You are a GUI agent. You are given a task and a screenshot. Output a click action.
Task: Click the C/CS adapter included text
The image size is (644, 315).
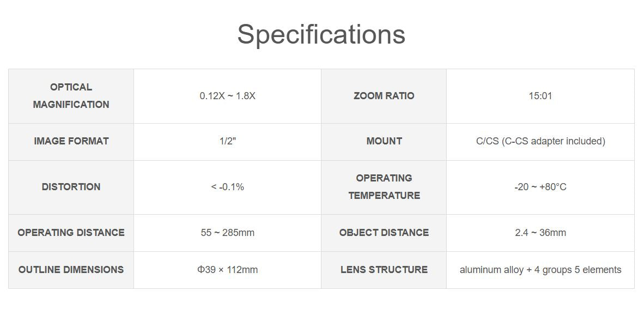(540, 141)
